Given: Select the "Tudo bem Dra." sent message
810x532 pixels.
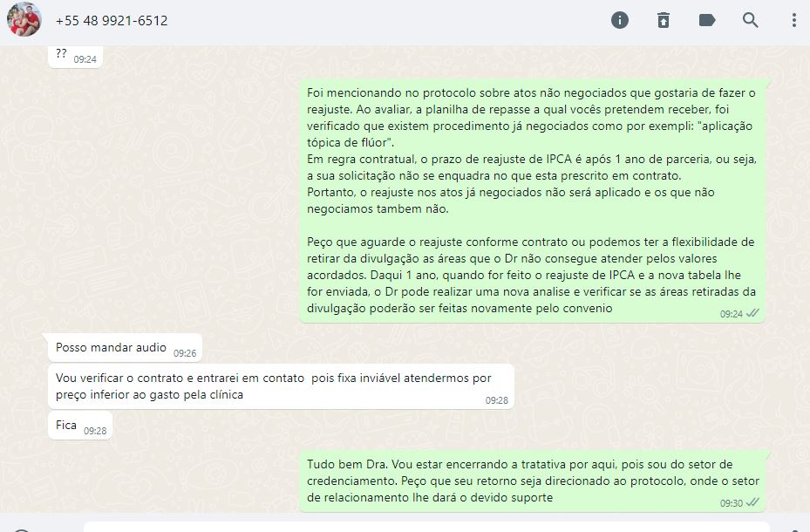Looking at the screenshot, I should tap(532, 481).
